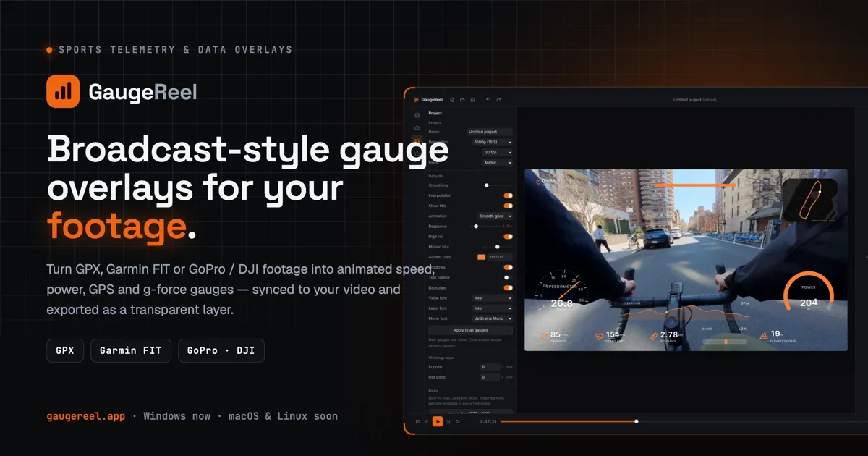Select the Cadence gauge icon on video
The image size is (868, 456).
point(544,337)
